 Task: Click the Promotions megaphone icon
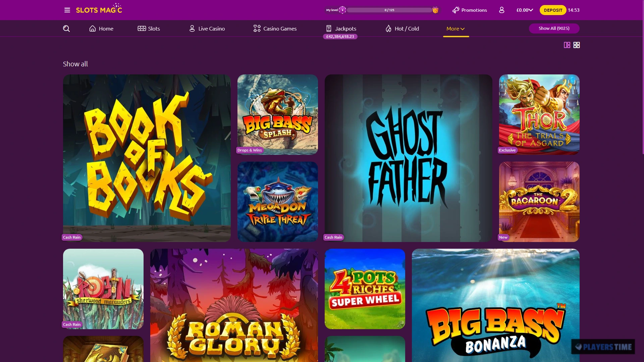click(x=456, y=10)
